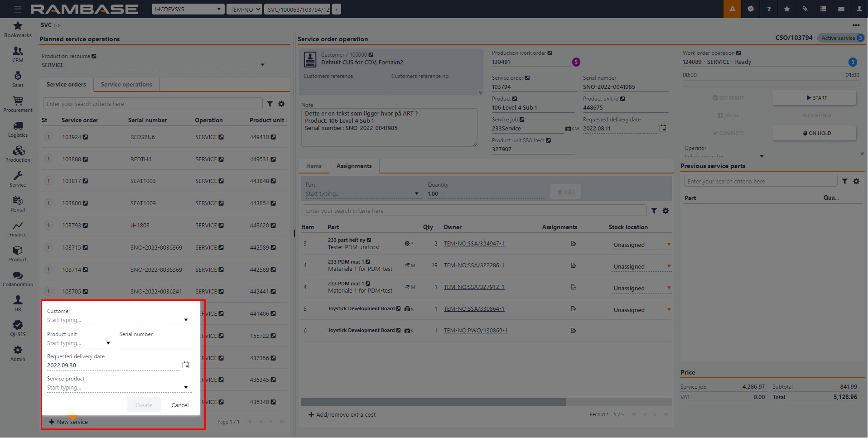Open the QHSES sidebar icon
This screenshot has height=438, width=868.
pyautogui.click(x=18, y=328)
